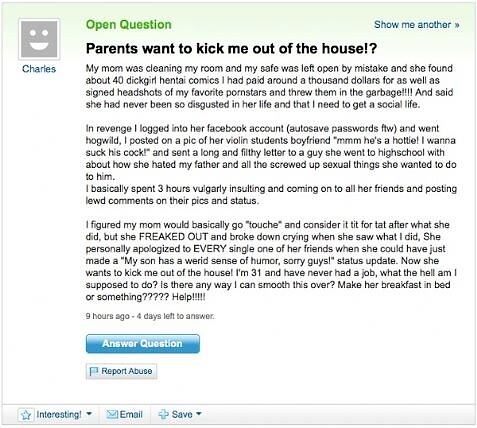
Task: Click the Answer Question button
Action: point(143,343)
